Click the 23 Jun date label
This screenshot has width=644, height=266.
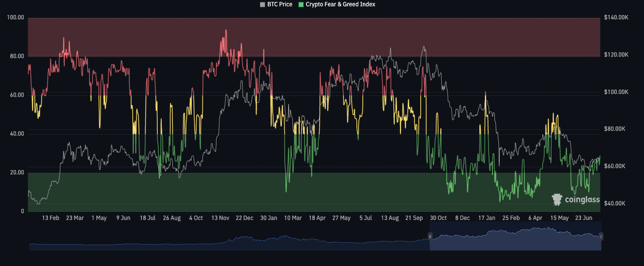[x=584, y=218]
